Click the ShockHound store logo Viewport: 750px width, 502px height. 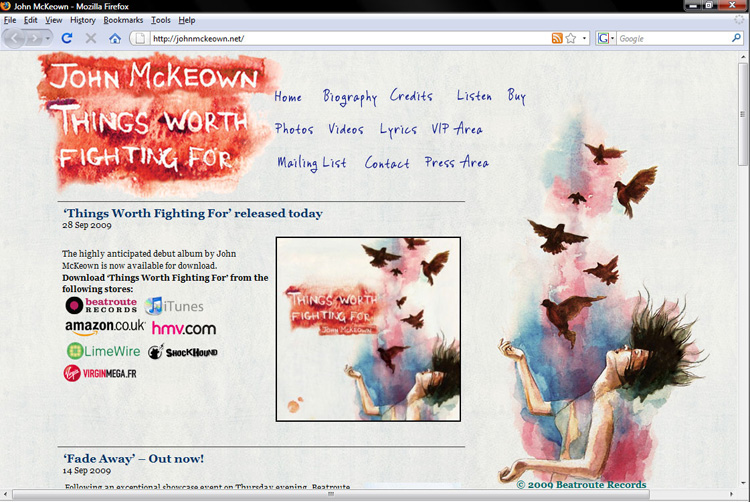click(183, 352)
